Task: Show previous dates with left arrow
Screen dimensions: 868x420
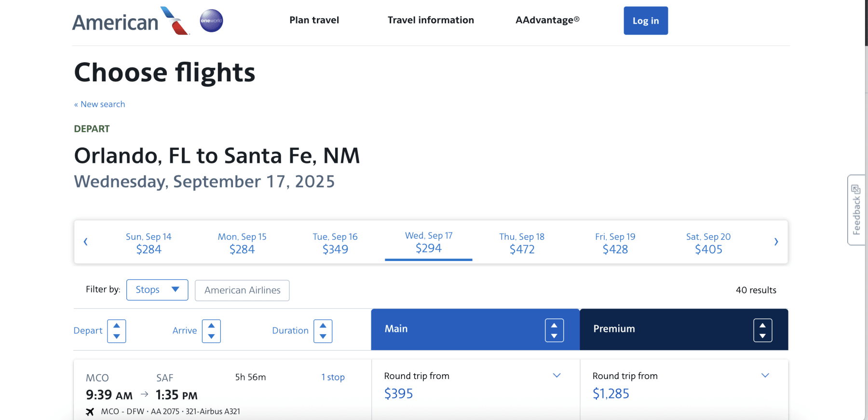Action: pos(86,242)
